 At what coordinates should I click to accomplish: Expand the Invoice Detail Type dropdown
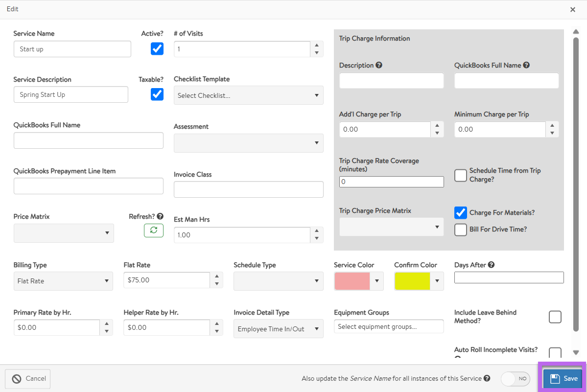278,329
